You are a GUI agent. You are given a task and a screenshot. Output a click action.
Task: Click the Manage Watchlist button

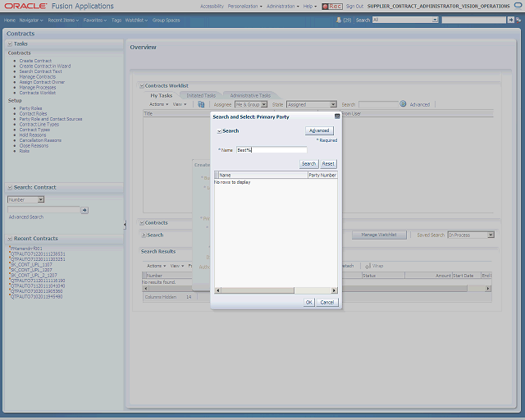[x=379, y=235]
